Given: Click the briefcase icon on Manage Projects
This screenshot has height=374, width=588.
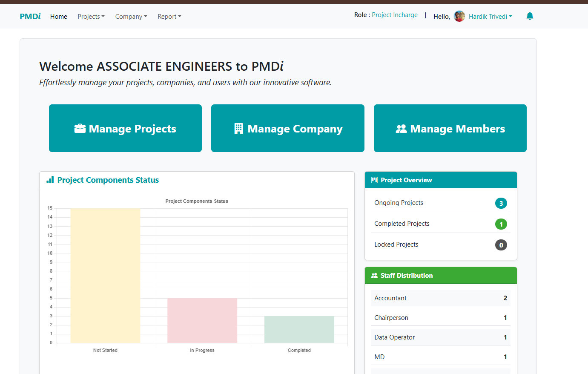Looking at the screenshot, I should [81, 128].
